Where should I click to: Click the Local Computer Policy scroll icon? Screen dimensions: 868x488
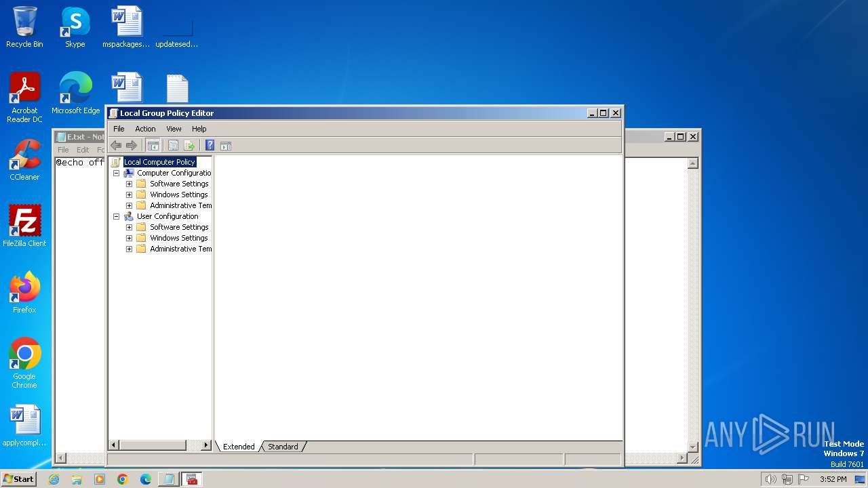coord(116,162)
